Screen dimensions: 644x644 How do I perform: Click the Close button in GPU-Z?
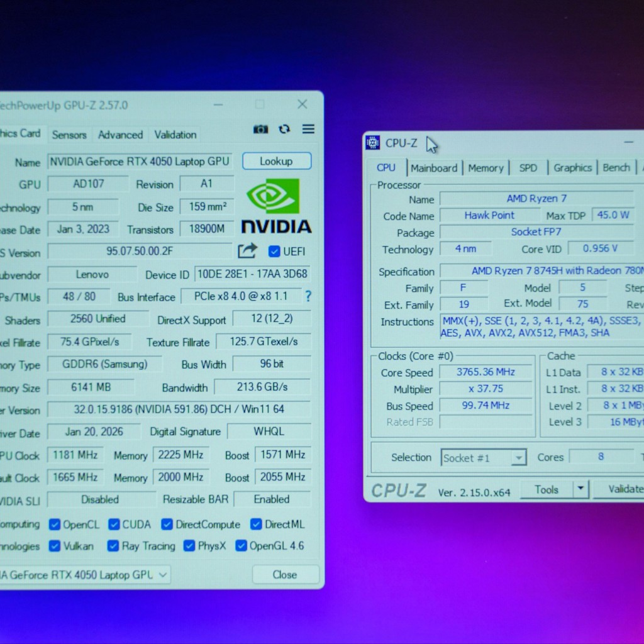(x=285, y=575)
